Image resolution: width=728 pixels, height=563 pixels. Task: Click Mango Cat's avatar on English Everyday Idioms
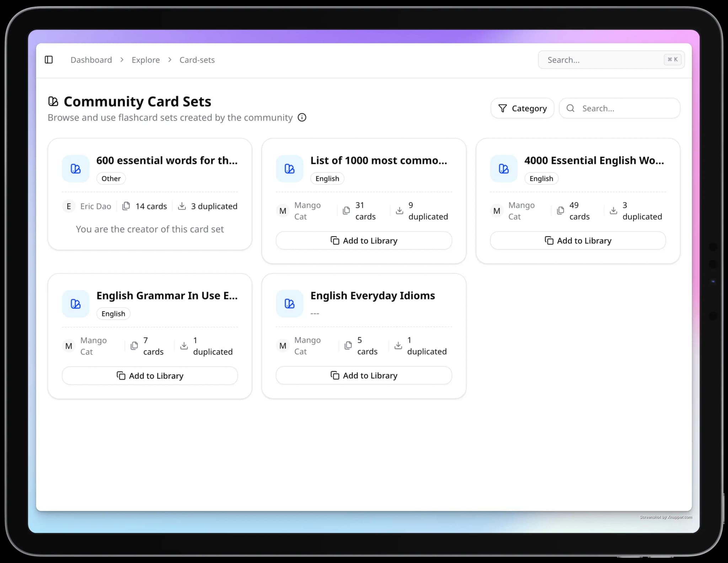pos(282,345)
